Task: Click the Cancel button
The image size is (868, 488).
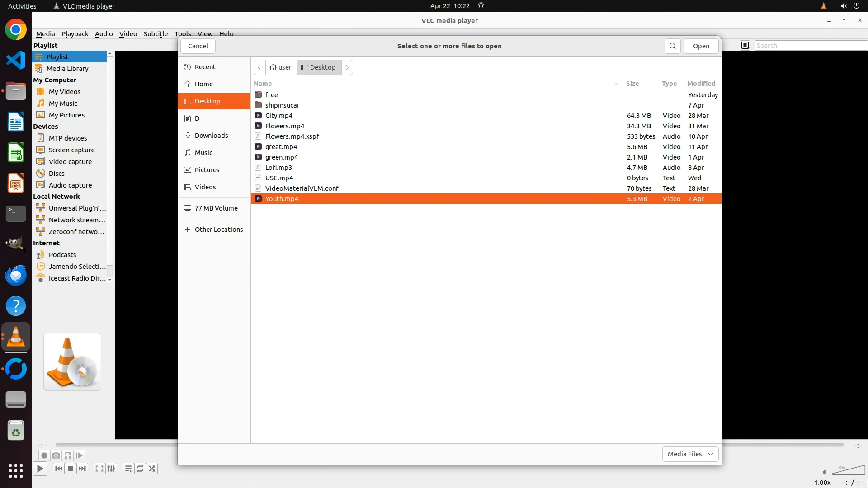Action: coord(198,46)
